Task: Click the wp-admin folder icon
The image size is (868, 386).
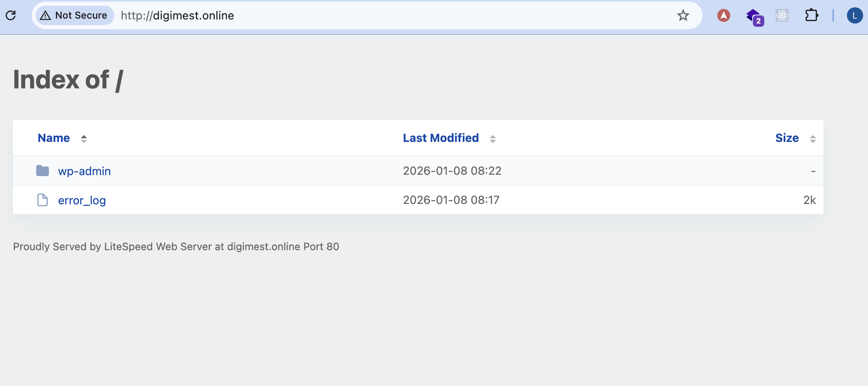Action: pyautogui.click(x=43, y=171)
